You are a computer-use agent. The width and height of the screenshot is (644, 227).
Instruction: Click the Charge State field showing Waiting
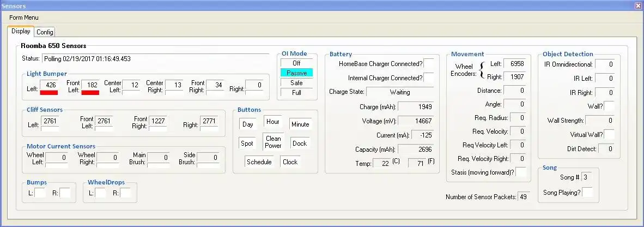tap(399, 92)
